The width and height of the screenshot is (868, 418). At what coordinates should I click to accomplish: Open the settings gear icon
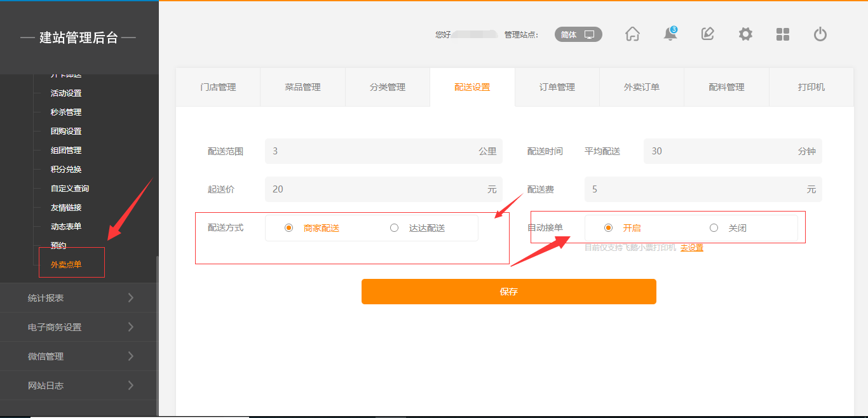tap(745, 34)
